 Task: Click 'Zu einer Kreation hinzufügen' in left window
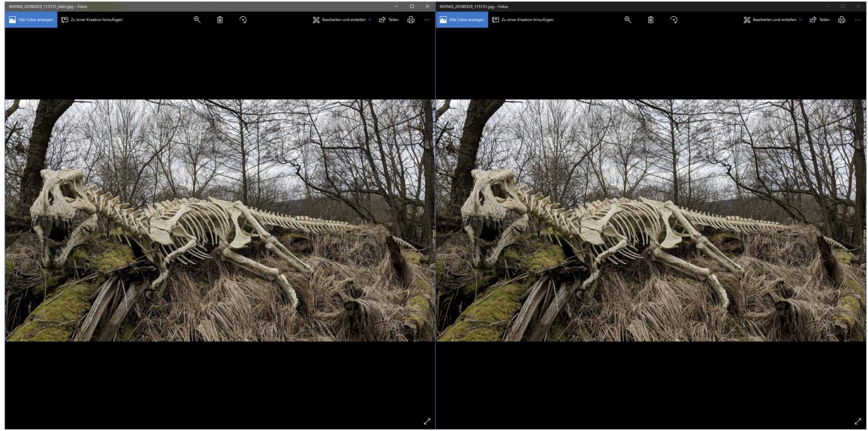(x=92, y=20)
